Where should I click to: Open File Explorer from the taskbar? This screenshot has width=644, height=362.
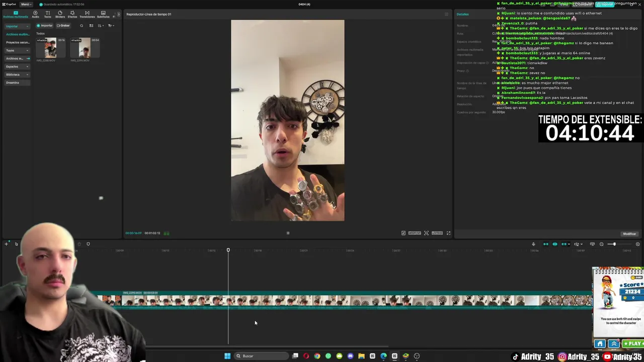click(361, 356)
